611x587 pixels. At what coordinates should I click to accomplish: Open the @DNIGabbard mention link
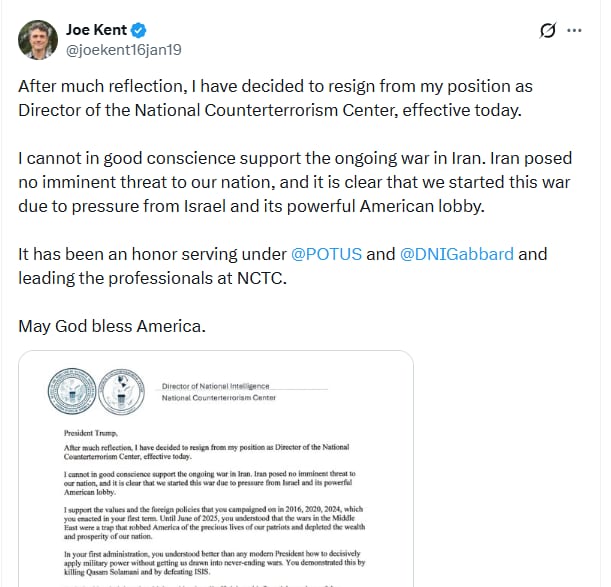coord(456,254)
